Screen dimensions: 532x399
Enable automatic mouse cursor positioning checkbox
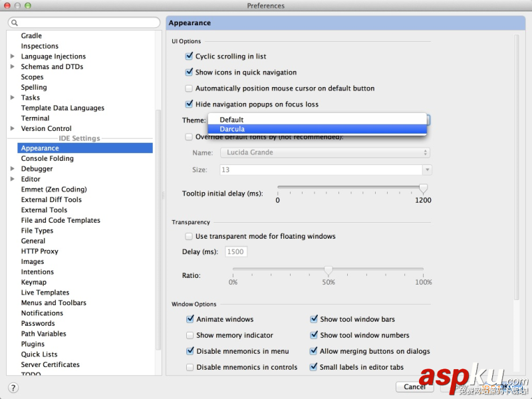(x=189, y=88)
